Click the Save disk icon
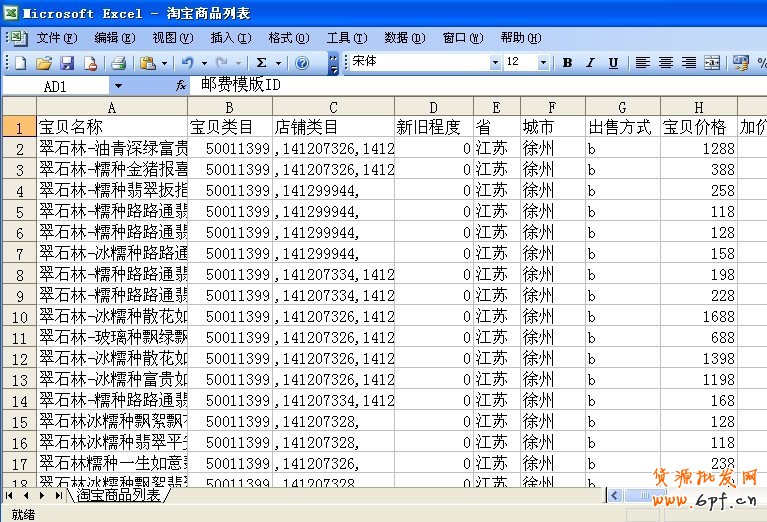 pos(67,63)
